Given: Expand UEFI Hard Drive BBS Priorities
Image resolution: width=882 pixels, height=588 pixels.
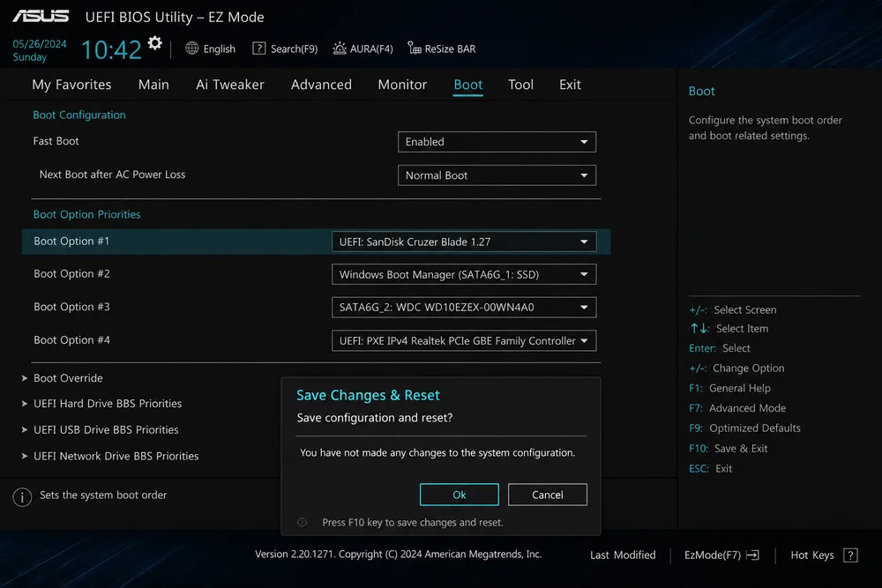Looking at the screenshot, I should 101,404.
